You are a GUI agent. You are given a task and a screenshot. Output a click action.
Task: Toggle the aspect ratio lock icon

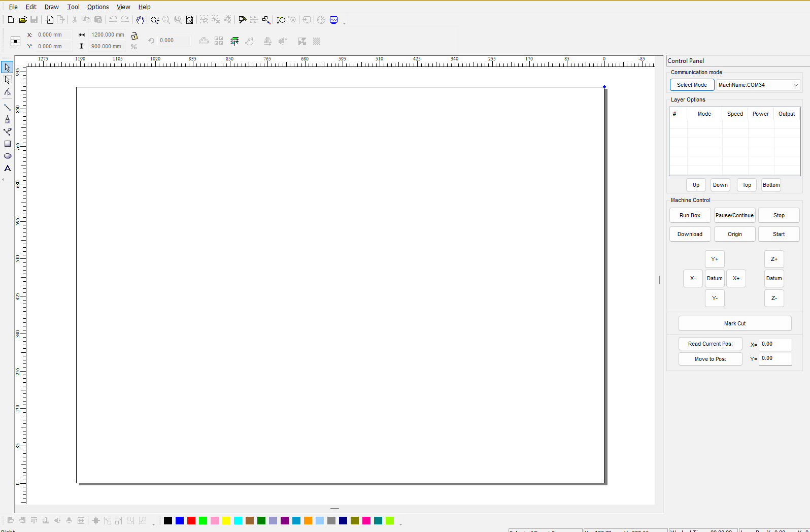tap(134, 36)
